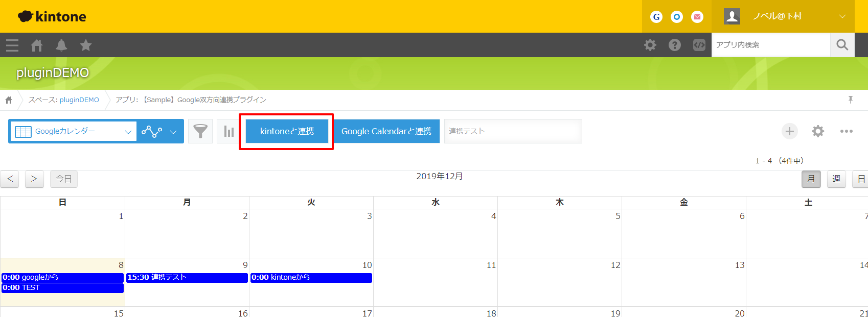Image resolution: width=868 pixels, height=317 pixels.
Task: Open the developer code icon
Action: tap(699, 45)
